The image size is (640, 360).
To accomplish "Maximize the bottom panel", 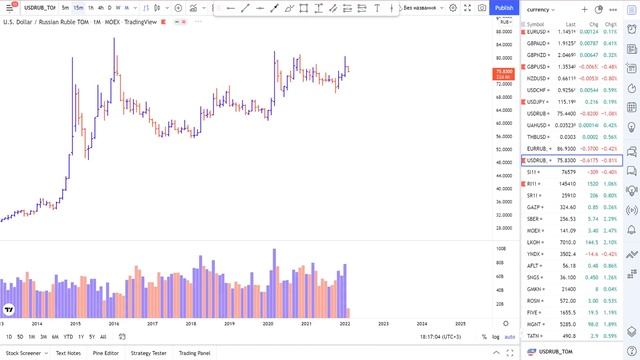I will click(510, 353).
